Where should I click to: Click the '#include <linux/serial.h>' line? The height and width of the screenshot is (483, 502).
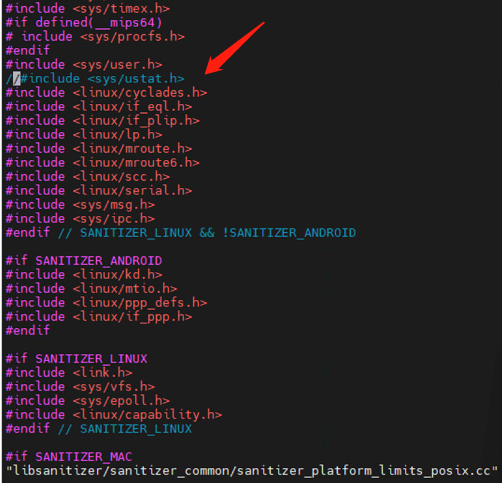click(x=99, y=191)
